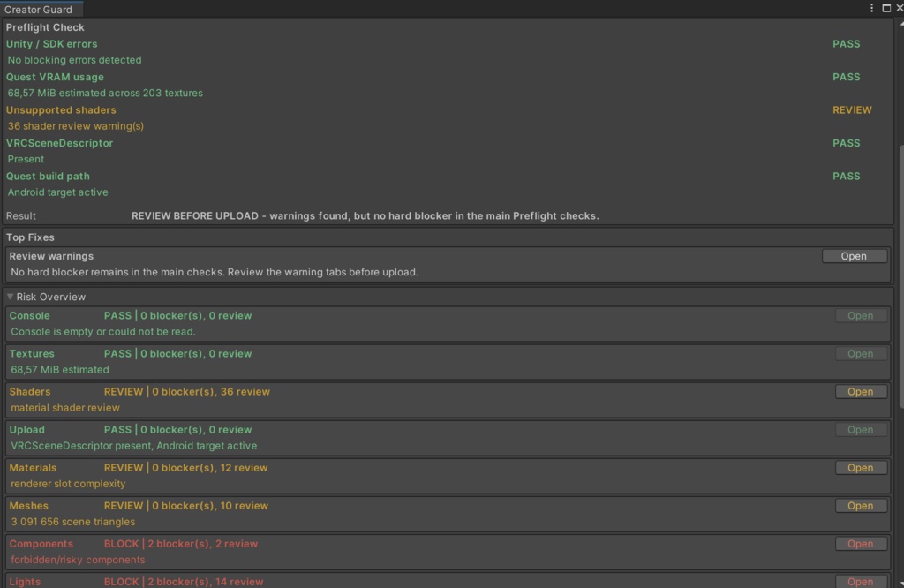Click the VRCSceneDescriptor label
This screenshot has width=904, height=588.
[59, 143]
